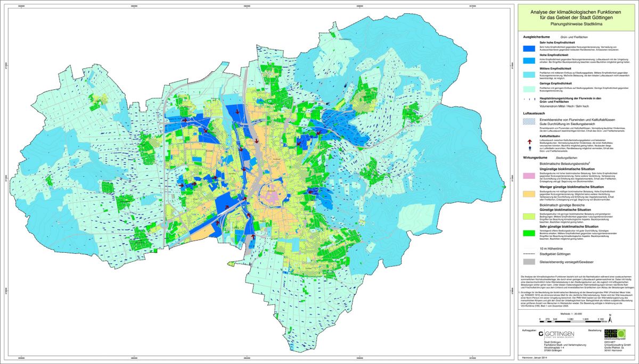Click the 'Bioklimatisch günstige Bereiche' label
Viewport: 639px width, 364px height.
[562, 205]
